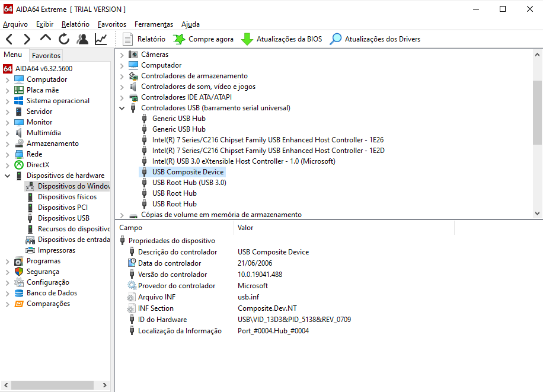The width and height of the screenshot is (543, 392).
Task: Click the green arrow BIOS updates icon
Action: coord(247,39)
